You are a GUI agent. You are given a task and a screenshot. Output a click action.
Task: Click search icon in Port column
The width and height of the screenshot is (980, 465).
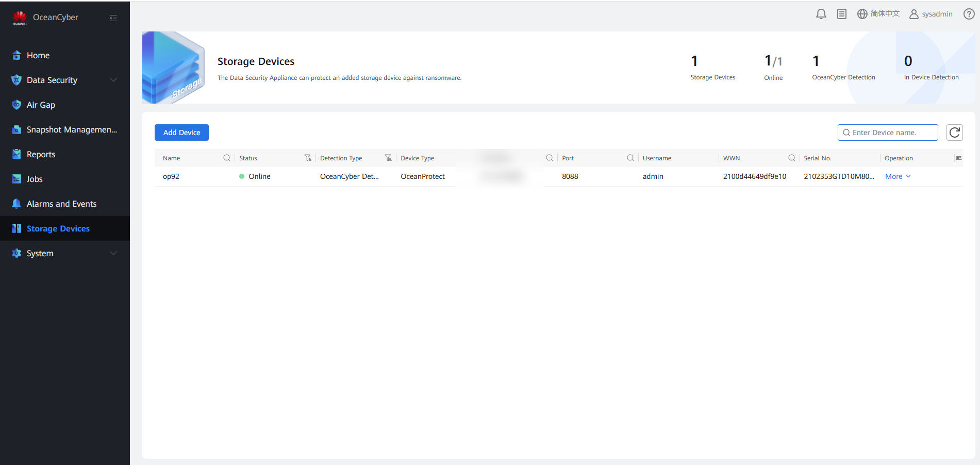pos(630,158)
